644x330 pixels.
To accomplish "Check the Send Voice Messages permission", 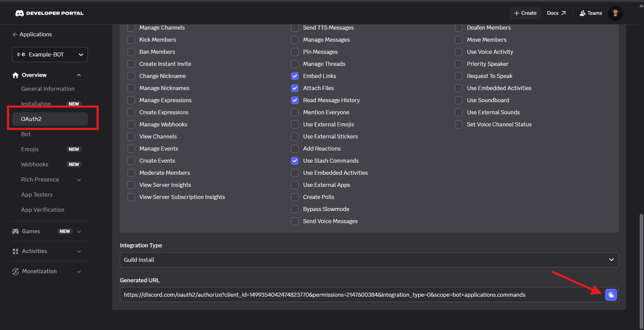I will [295, 221].
